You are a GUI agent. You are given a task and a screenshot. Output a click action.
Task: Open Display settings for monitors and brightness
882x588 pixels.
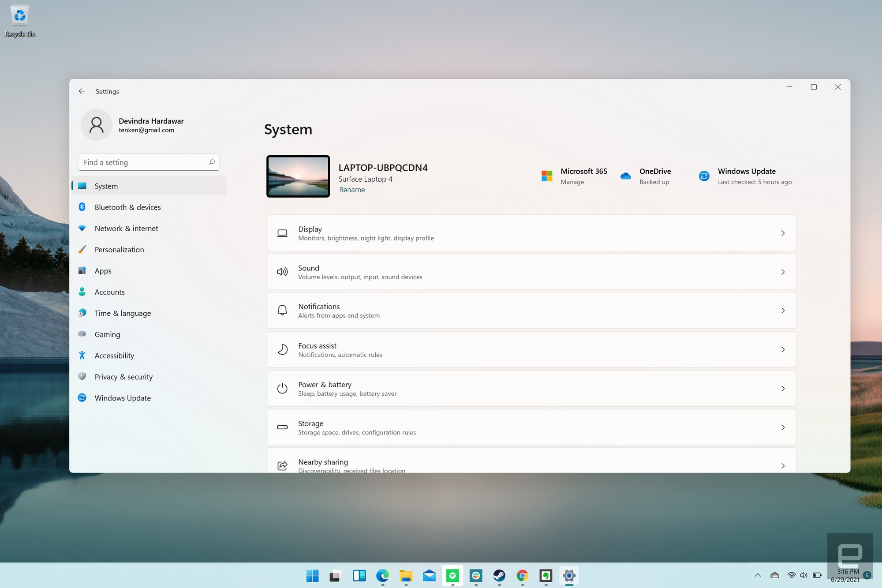(531, 232)
